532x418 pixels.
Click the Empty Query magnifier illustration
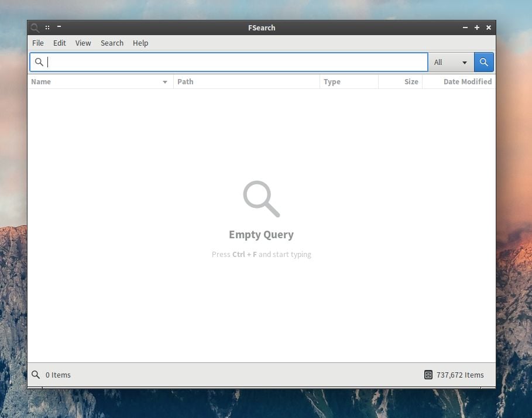tap(261, 198)
